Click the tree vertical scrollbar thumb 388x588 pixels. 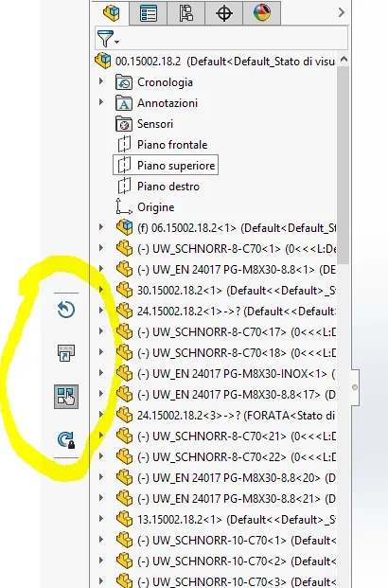343,165
